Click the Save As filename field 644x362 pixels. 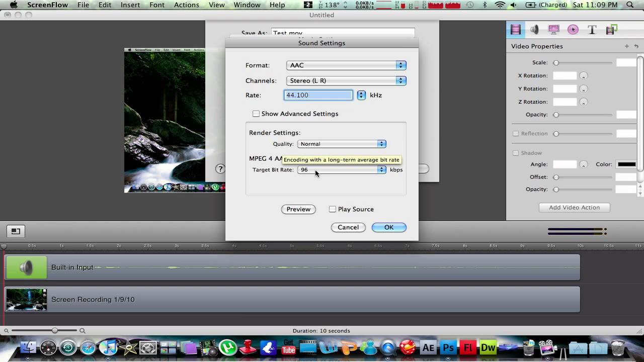click(x=343, y=33)
